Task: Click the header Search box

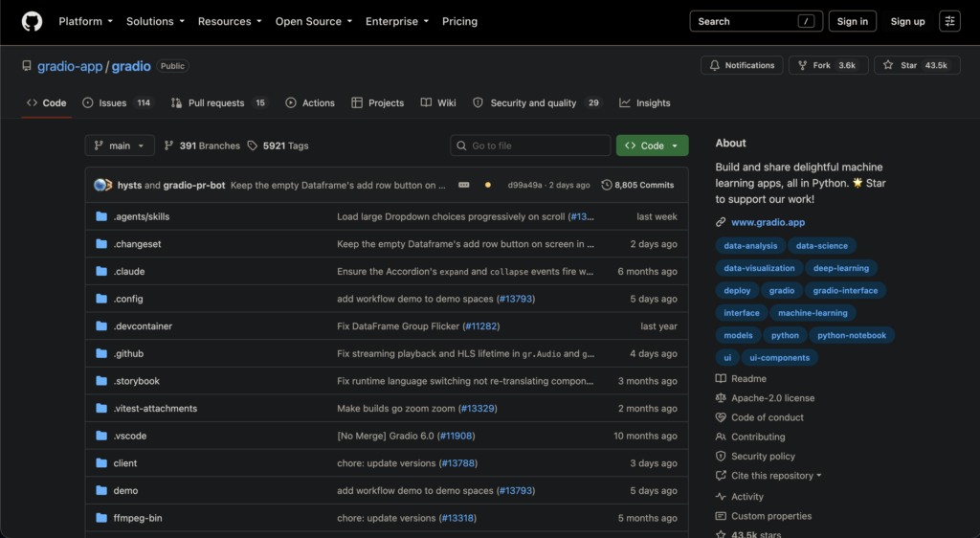Action: coord(756,21)
